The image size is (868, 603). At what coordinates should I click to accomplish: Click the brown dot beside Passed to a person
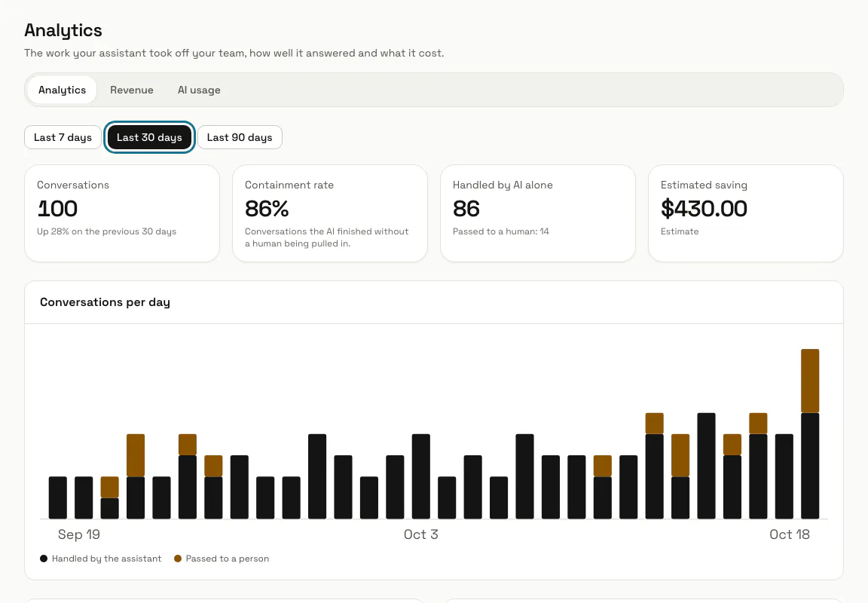tap(178, 559)
